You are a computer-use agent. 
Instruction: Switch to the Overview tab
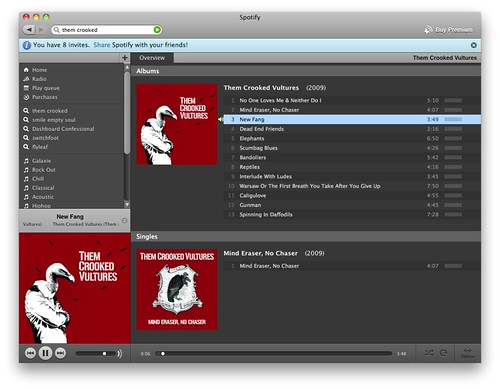point(152,58)
